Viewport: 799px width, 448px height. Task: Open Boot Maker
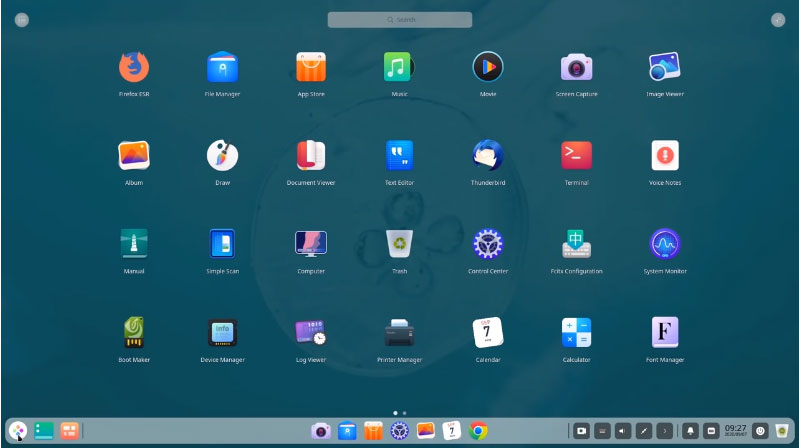point(134,332)
